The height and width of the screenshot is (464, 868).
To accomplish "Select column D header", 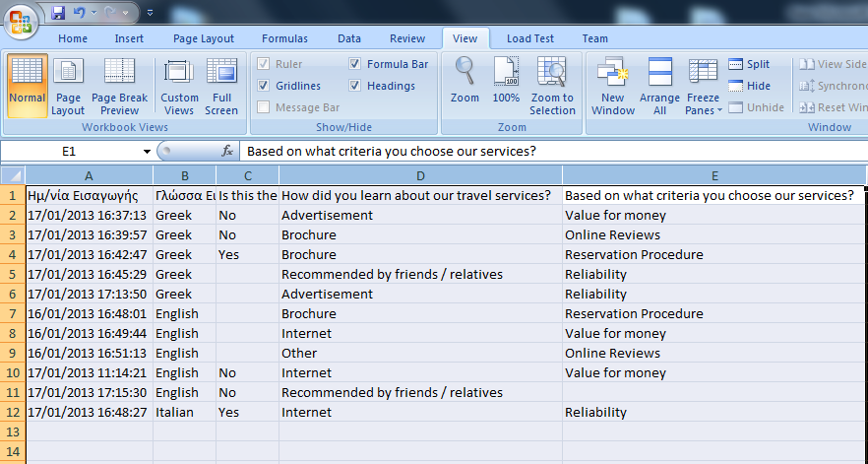I will pyautogui.click(x=421, y=175).
